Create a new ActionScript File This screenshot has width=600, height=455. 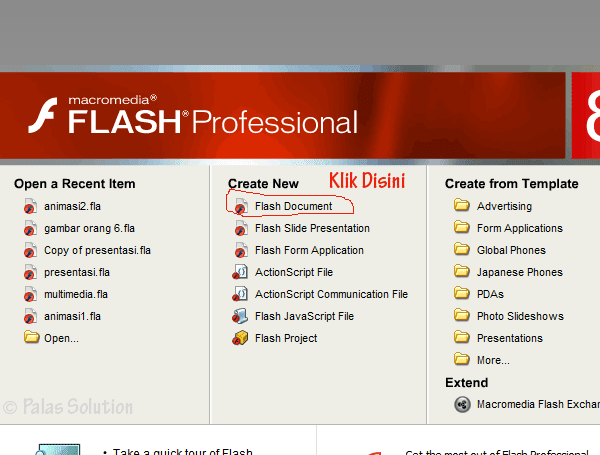pyautogui.click(x=294, y=272)
